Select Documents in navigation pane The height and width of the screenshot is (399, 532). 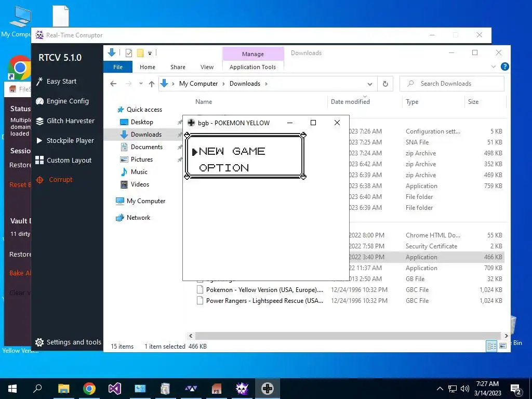pyautogui.click(x=142, y=147)
